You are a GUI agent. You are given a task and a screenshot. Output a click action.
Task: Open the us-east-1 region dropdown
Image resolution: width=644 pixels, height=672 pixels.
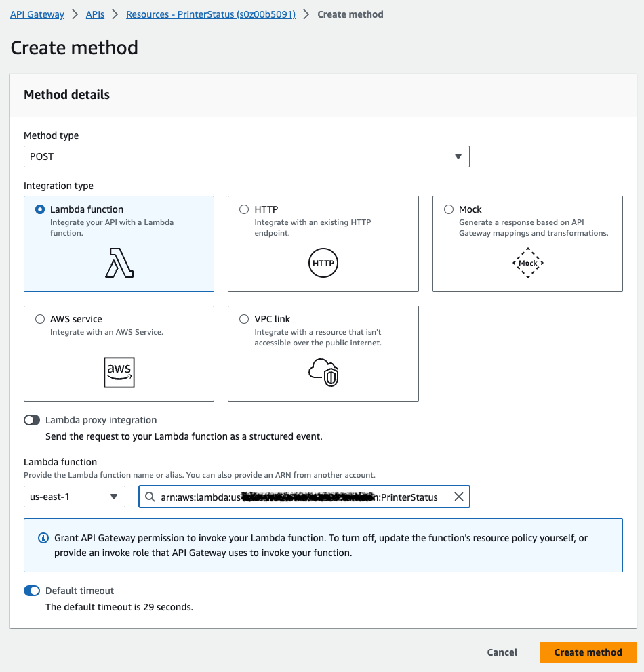(75, 497)
